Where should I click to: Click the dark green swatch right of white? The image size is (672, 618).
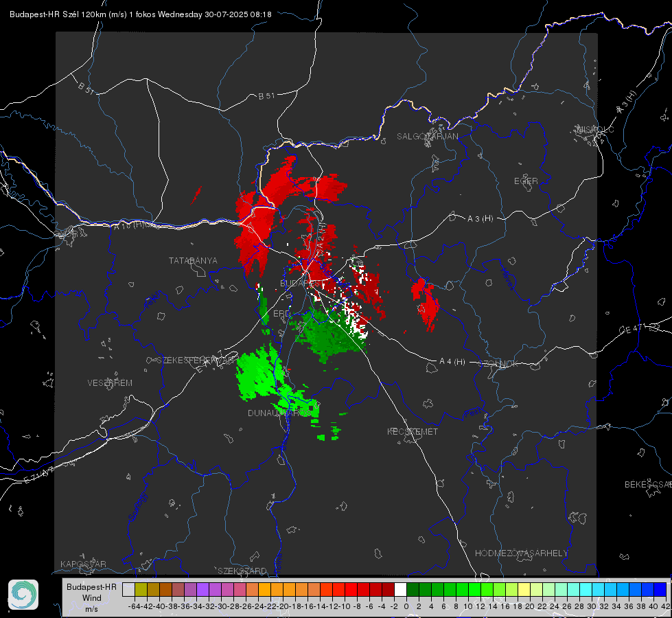pyautogui.click(x=413, y=589)
